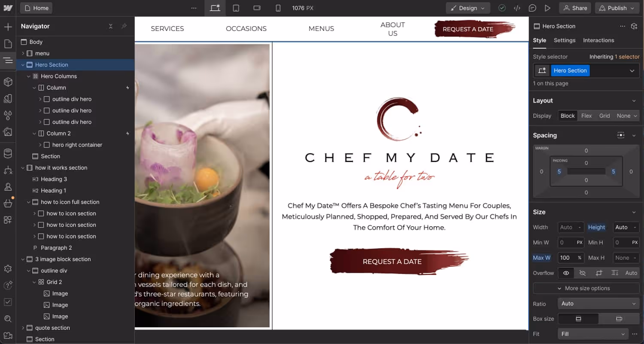The width and height of the screenshot is (644, 344).
Task: Expand the quote section tree item
Action: 23,328
